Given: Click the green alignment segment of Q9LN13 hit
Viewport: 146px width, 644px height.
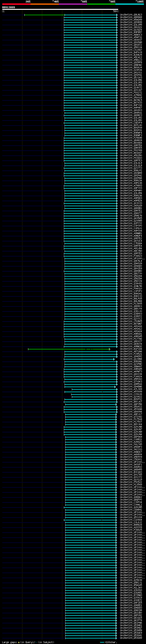Looking at the screenshot, I should [x=44, y=15].
